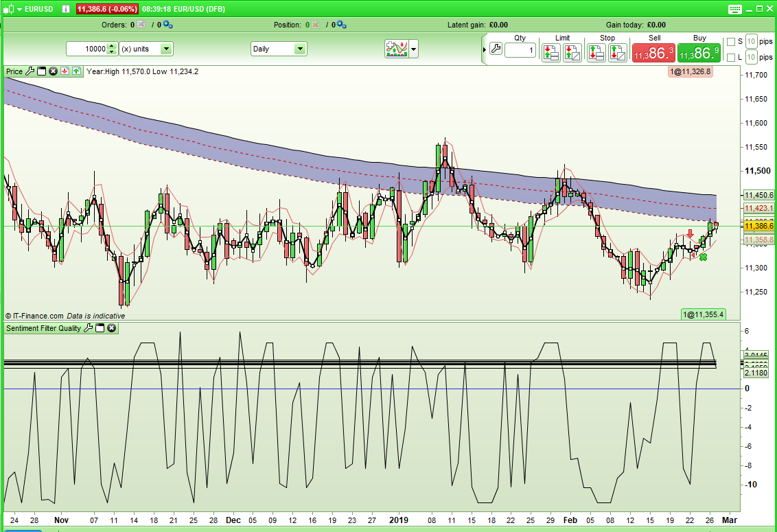777x532 pixels.
Task: Click the 10000 units input field
Action: click(87, 49)
